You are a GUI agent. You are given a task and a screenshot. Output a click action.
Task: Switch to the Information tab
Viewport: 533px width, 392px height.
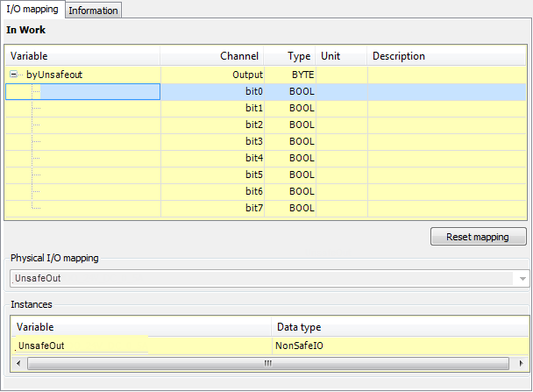pyautogui.click(x=93, y=11)
